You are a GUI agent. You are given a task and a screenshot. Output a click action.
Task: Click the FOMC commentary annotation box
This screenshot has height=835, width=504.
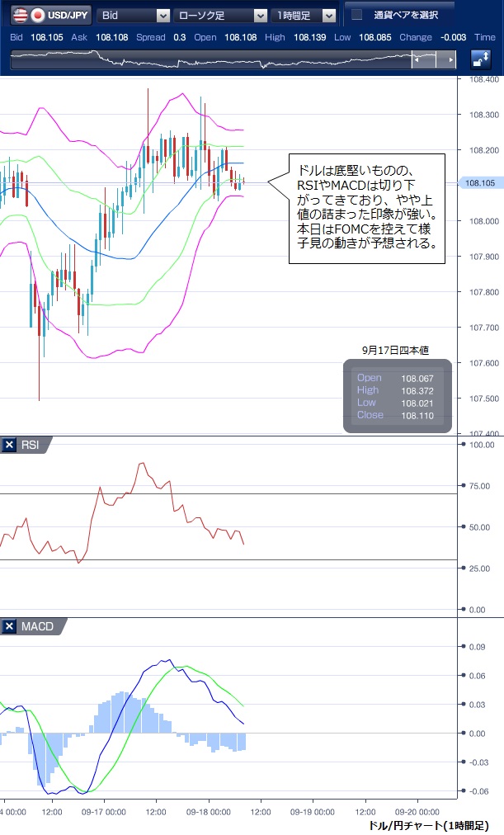point(366,208)
